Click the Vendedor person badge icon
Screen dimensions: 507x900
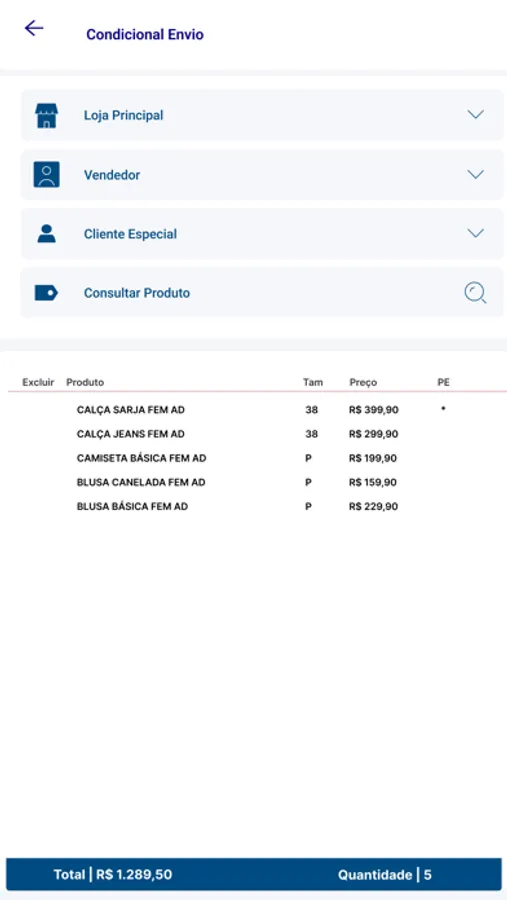[x=47, y=174]
